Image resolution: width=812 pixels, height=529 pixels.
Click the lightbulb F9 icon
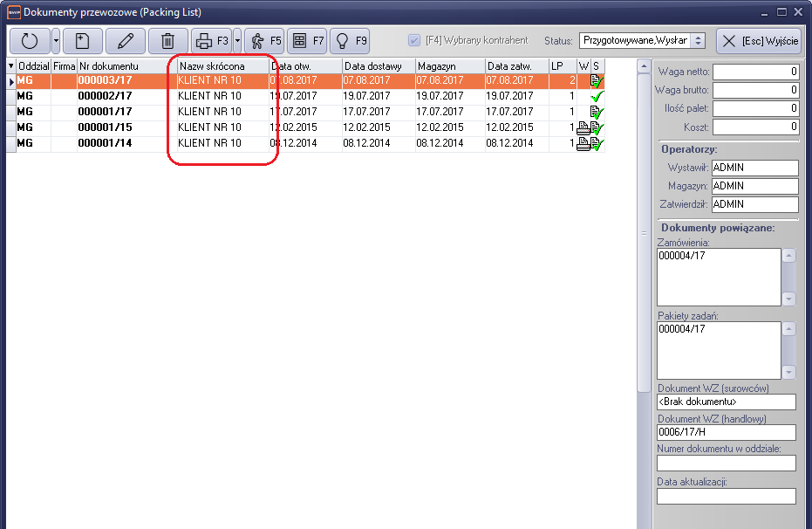(x=349, y=41)
